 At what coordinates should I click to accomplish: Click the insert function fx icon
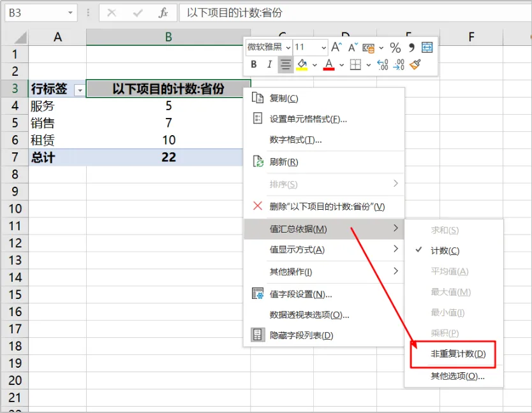[x=163, y=13]
